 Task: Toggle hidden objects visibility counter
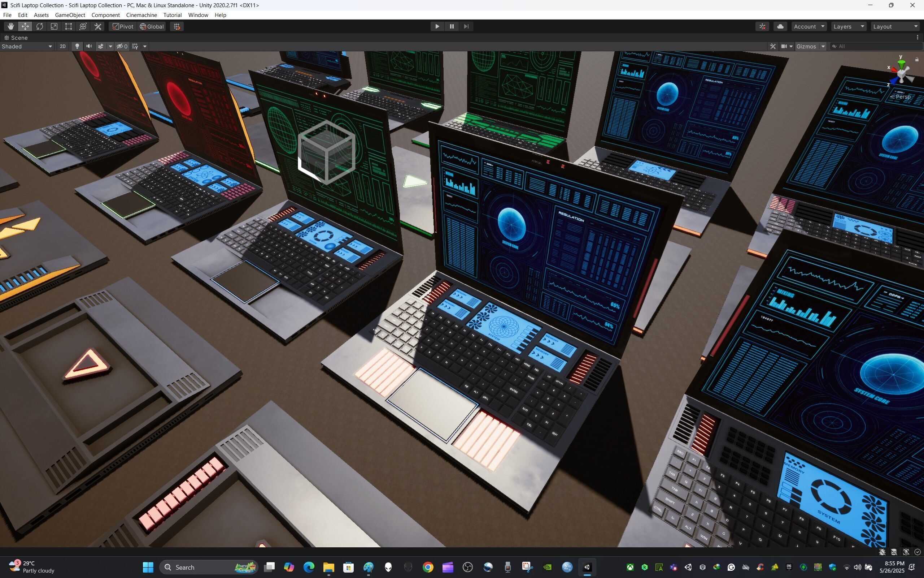pos(122,46)
